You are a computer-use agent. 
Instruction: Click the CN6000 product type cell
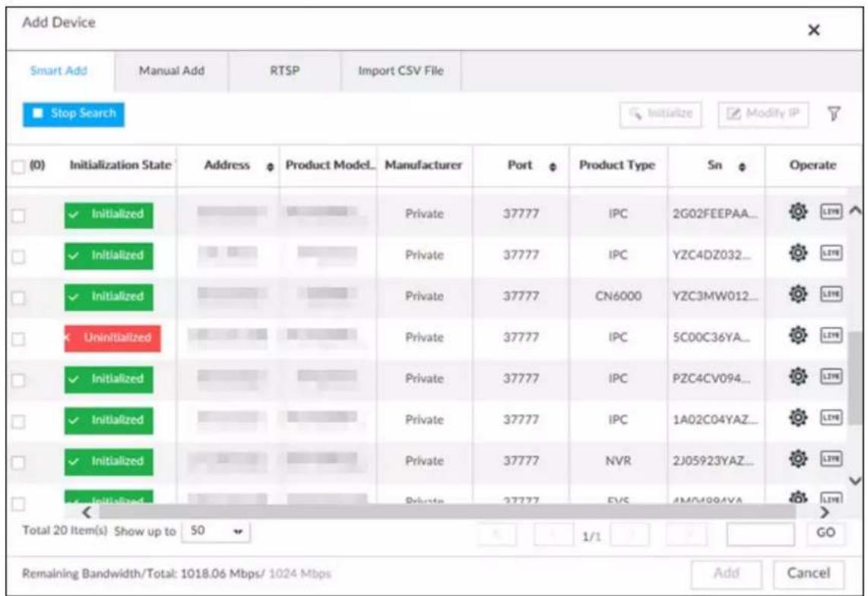pos(619,296)
